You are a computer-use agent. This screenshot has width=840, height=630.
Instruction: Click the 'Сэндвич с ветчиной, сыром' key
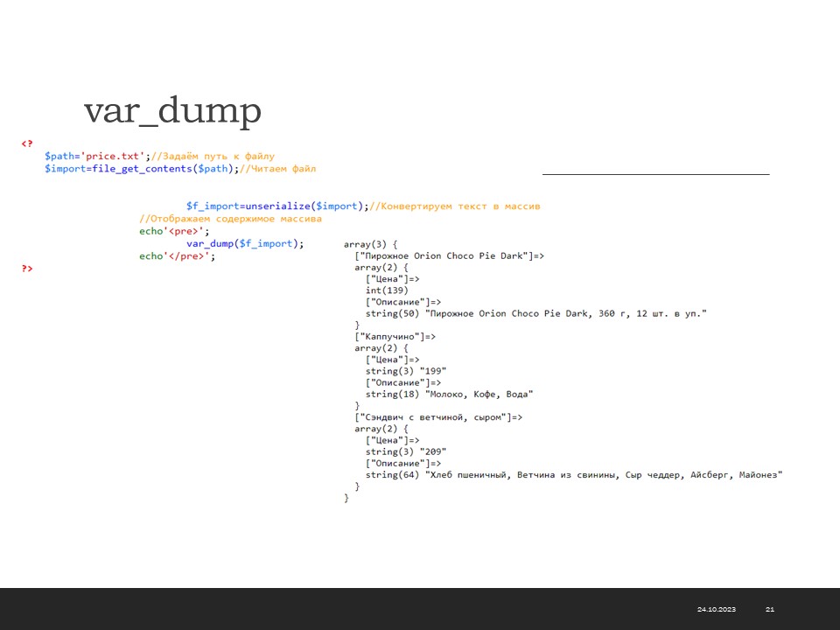pyautogui.click(x=437, y=417)
